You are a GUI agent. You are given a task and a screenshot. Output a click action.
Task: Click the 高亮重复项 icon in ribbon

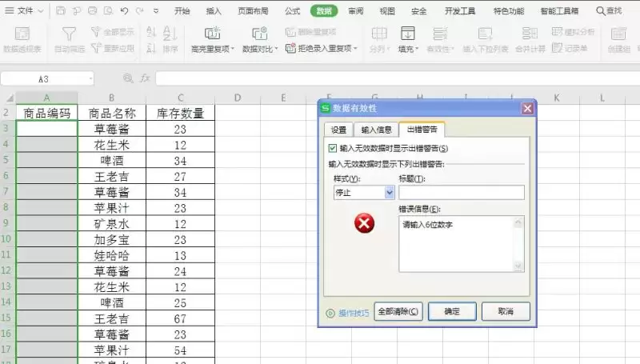coord(212,34)
